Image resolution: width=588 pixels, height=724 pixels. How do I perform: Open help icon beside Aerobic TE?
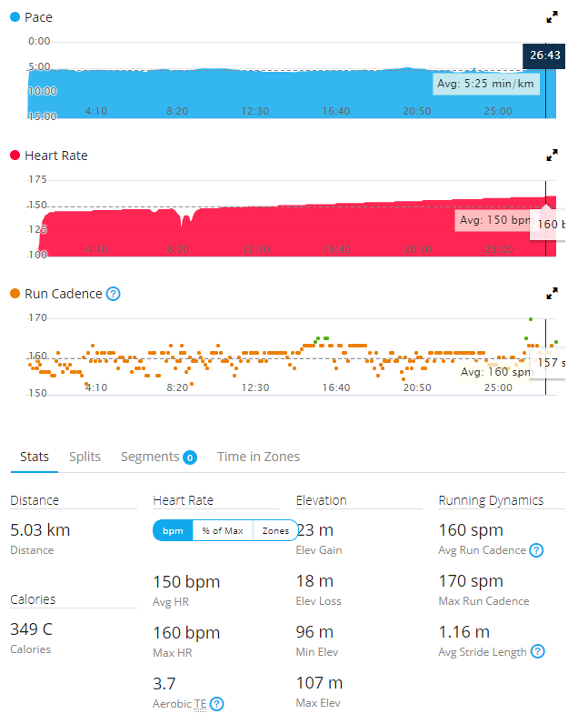point(217,703)
